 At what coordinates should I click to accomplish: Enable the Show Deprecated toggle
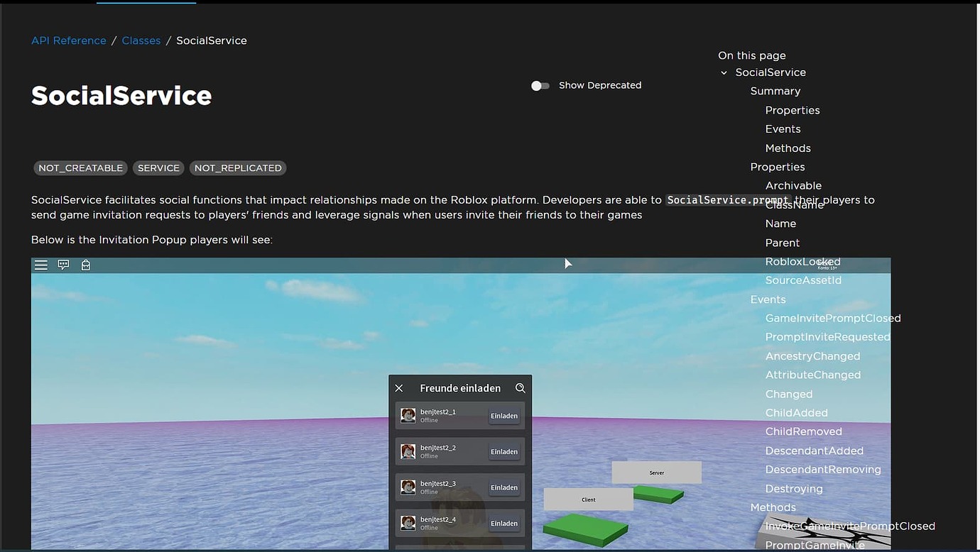540,85
